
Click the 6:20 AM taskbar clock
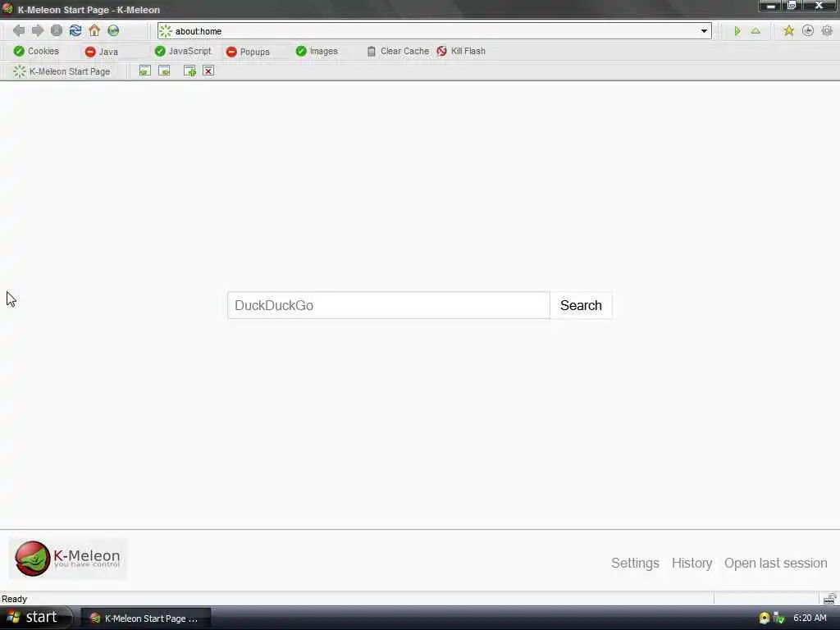(x=810, y=618)
